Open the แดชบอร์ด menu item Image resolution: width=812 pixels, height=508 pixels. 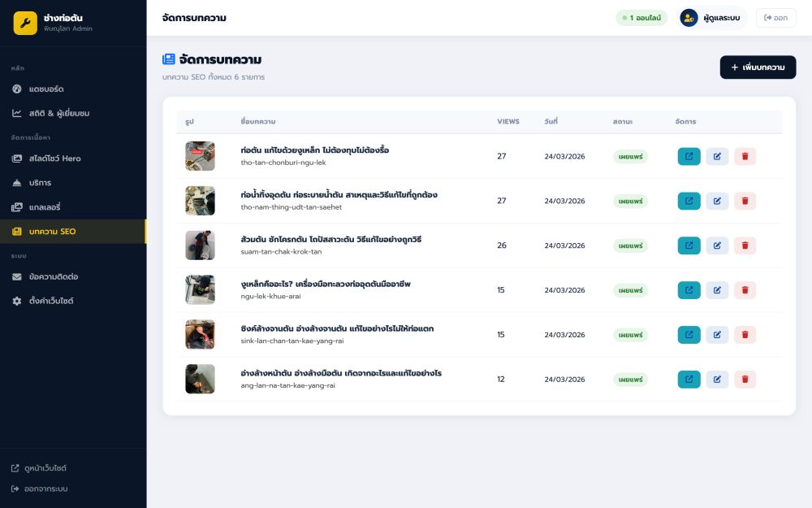tap(45, 89)
